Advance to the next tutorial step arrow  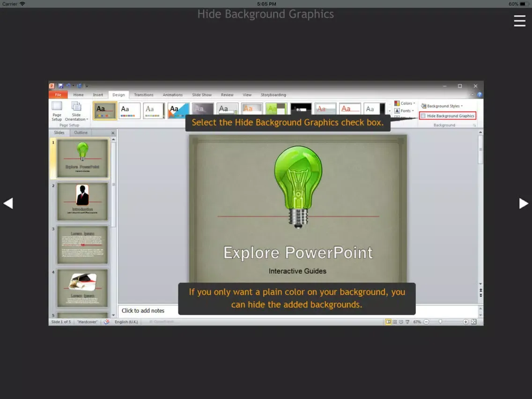524,203
